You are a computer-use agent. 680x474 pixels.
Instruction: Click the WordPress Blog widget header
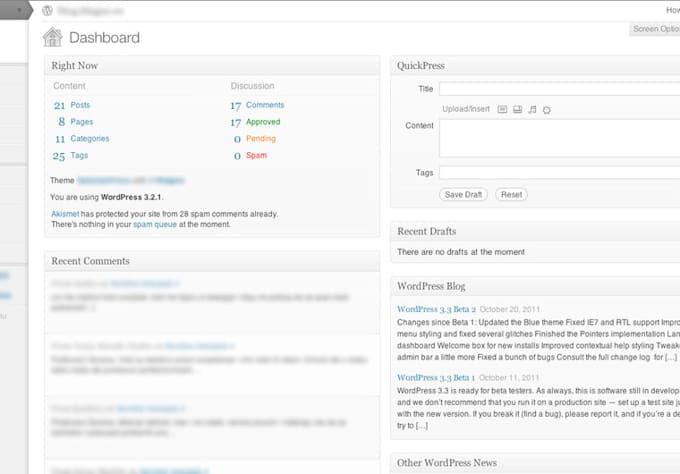click(x=535, y=286)
